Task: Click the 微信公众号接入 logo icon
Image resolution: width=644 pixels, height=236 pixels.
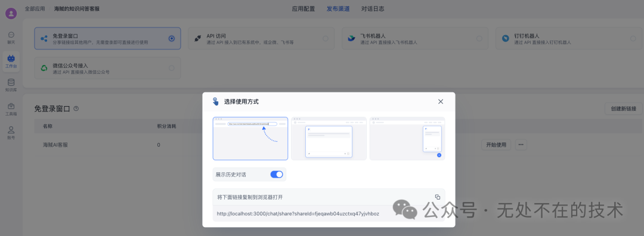Action: coord(44,68)
